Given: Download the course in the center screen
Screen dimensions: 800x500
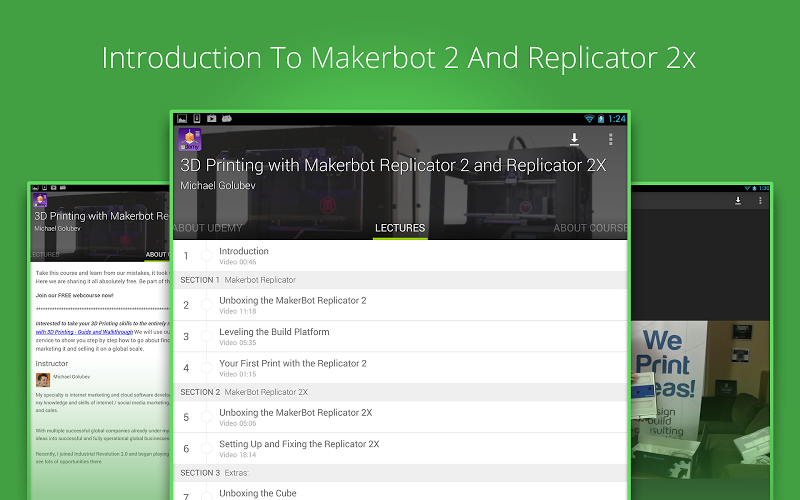Looking at the screenshot, I should (x=574, y=139).
